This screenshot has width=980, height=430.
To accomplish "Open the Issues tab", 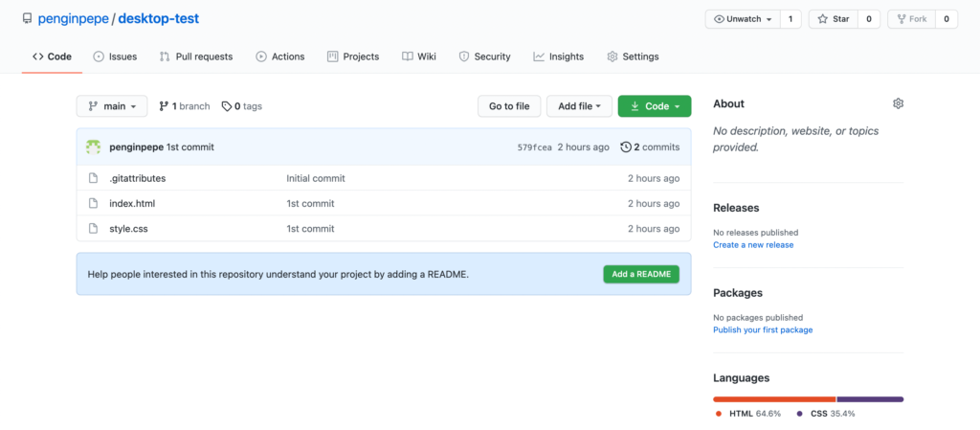I will coord(115,57).
